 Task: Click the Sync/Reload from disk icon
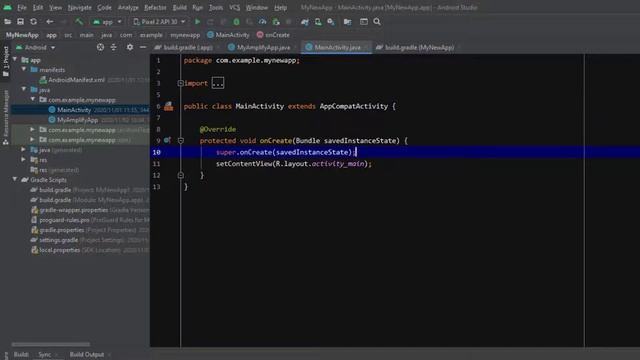tap(33, 22)
